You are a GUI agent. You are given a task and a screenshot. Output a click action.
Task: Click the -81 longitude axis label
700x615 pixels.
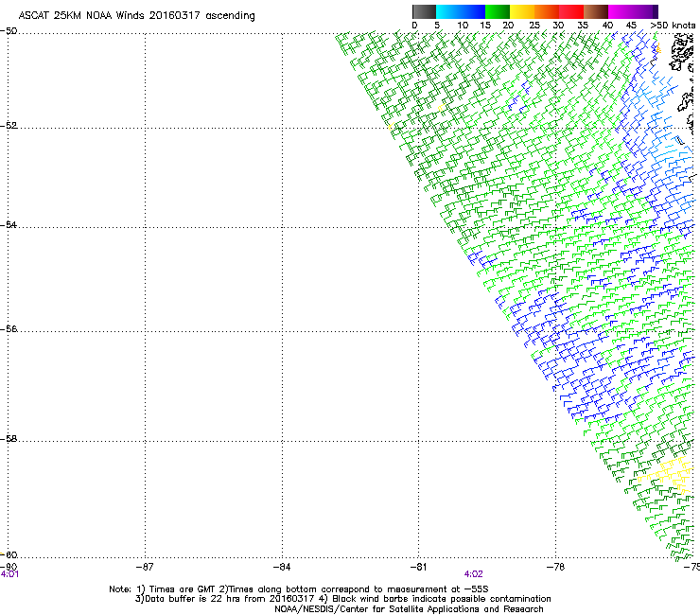pyautogui.click(x=418, y=567)
